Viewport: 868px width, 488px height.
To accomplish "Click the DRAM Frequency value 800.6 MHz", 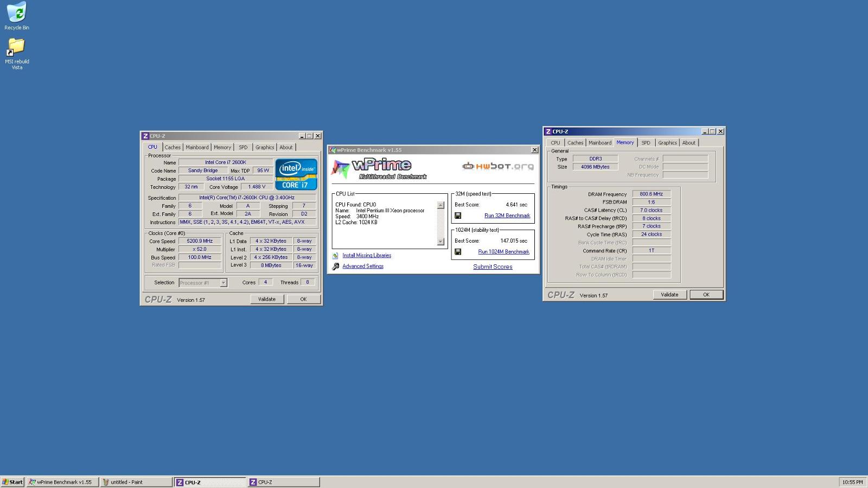I will point(652,194).
